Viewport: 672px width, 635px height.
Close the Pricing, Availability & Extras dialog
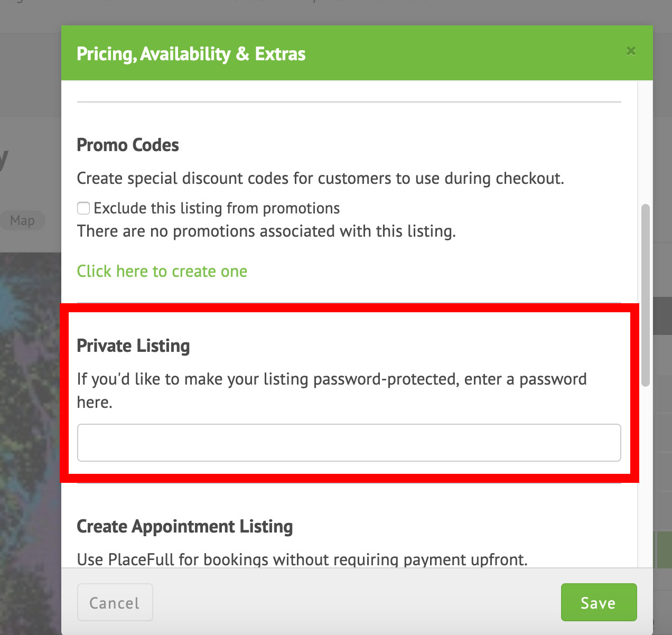[631, 51]
